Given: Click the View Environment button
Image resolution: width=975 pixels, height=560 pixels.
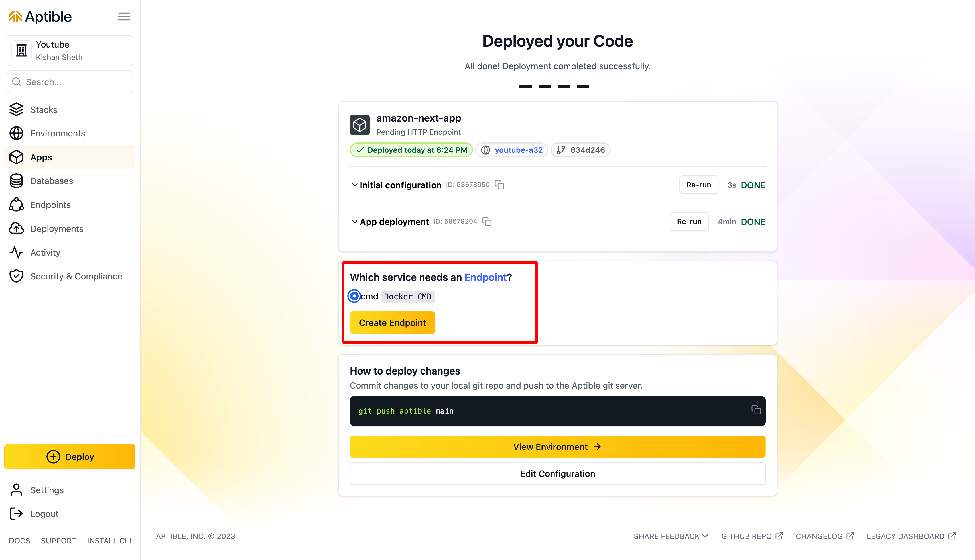Looking at the screenshot, I should click(x=557, y=447).
